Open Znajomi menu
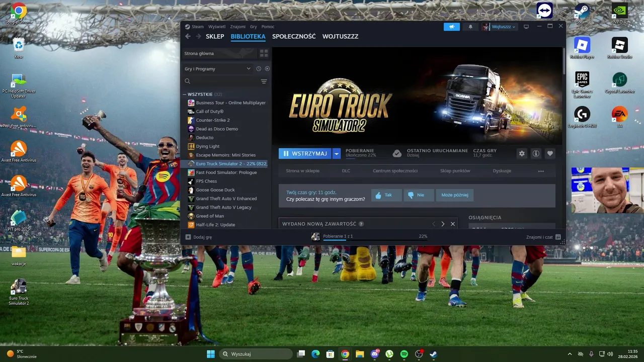644x362 pixels. tap(238, 27)
